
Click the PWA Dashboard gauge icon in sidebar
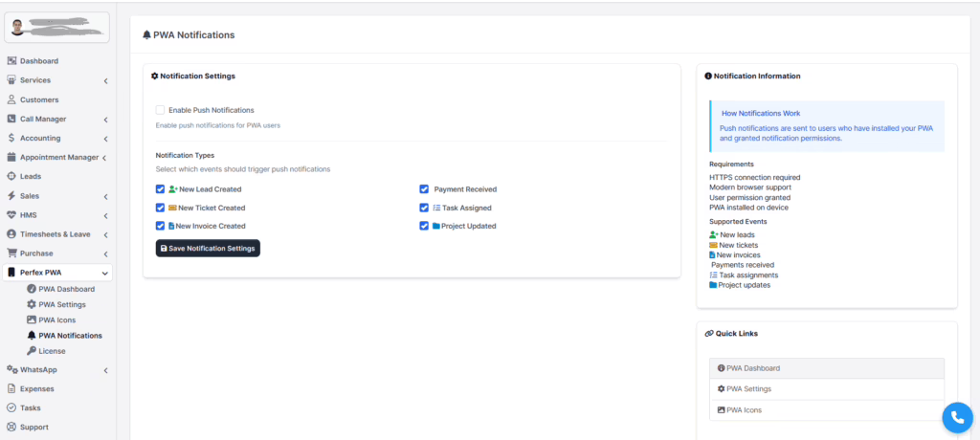coord(32,290)
